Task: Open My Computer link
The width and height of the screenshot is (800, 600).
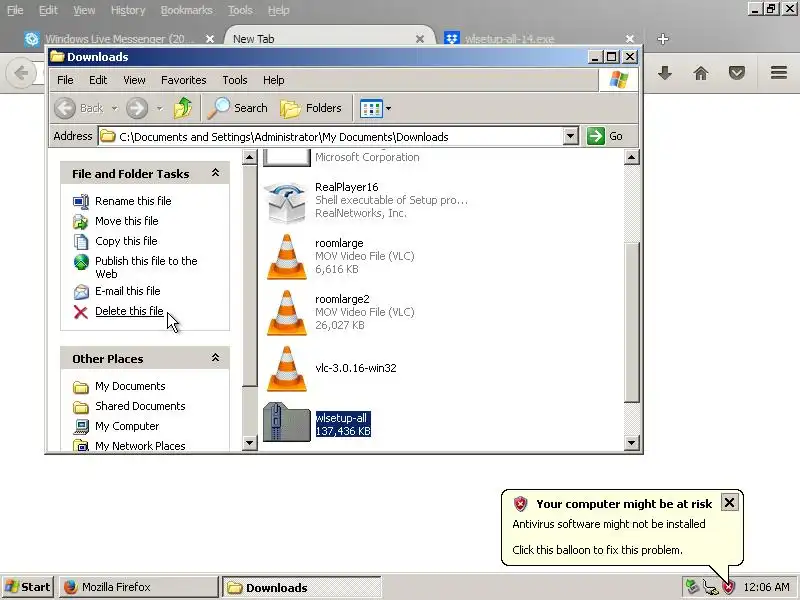Action: [x=127, y=426]
